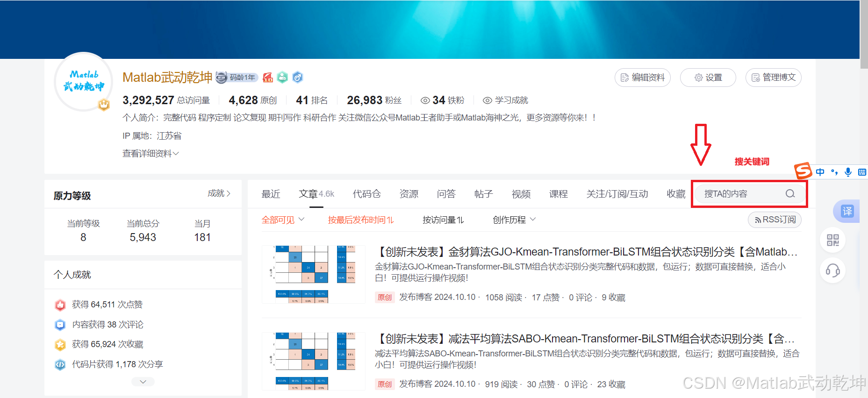Click the 内容获得 38 次评论 icon
The image size is (868, 398).
point(60,325)
